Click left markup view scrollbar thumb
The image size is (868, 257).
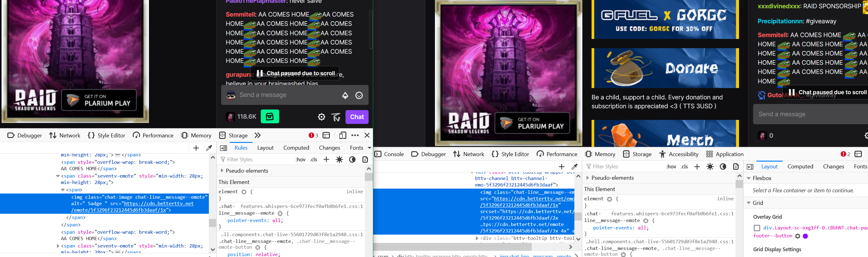pos(212,223)
